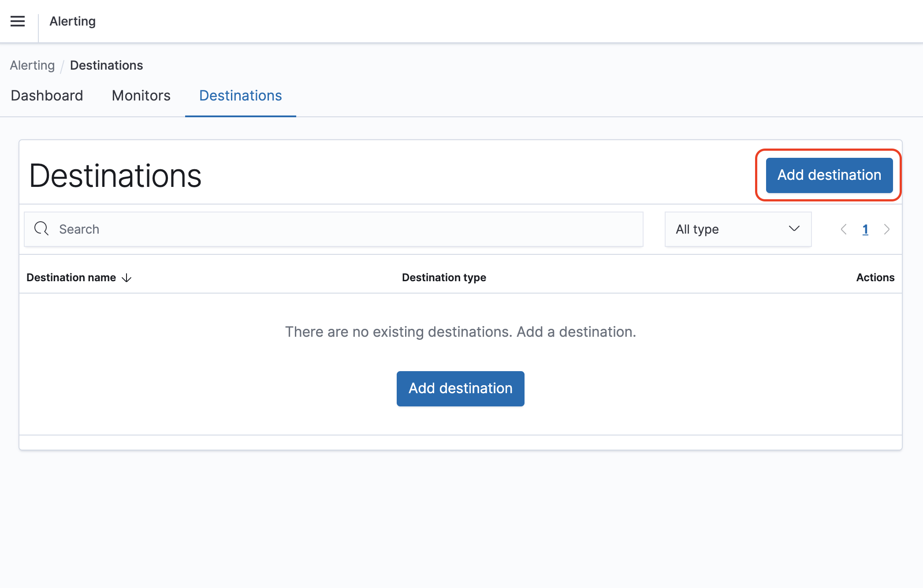Click top-right Add destination button
This screenshot has height=588, width=923.
829,175
